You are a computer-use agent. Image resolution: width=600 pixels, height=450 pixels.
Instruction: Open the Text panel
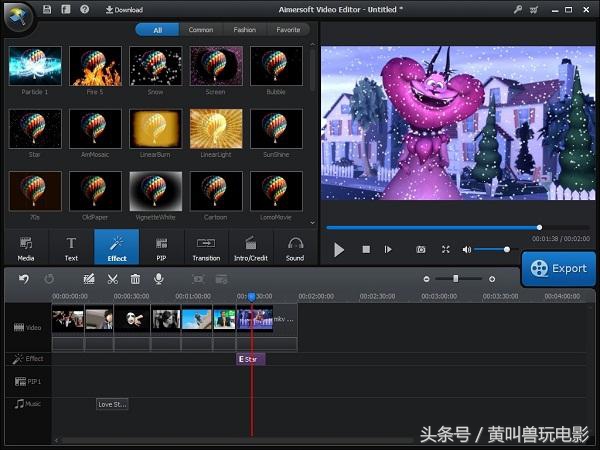pos(71,248)
